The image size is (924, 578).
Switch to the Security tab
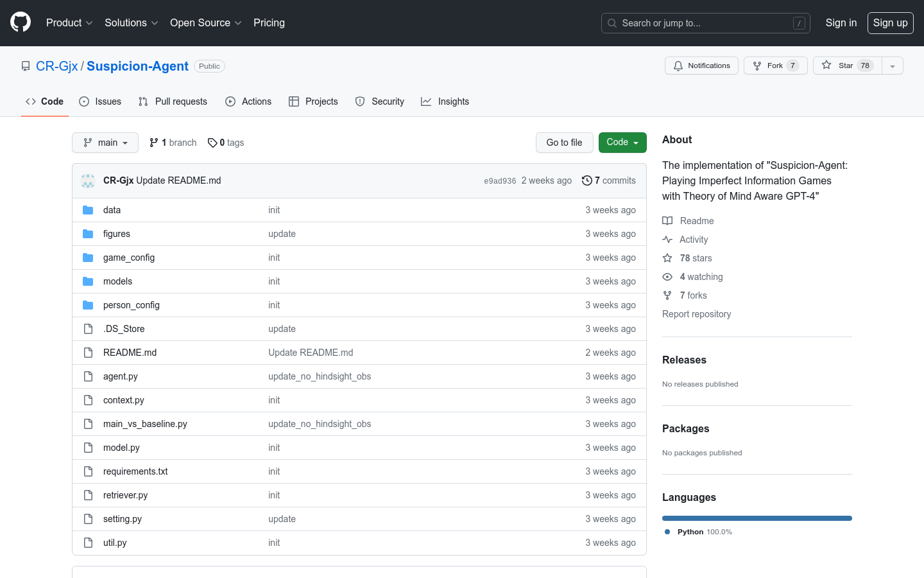click(380, 101)
